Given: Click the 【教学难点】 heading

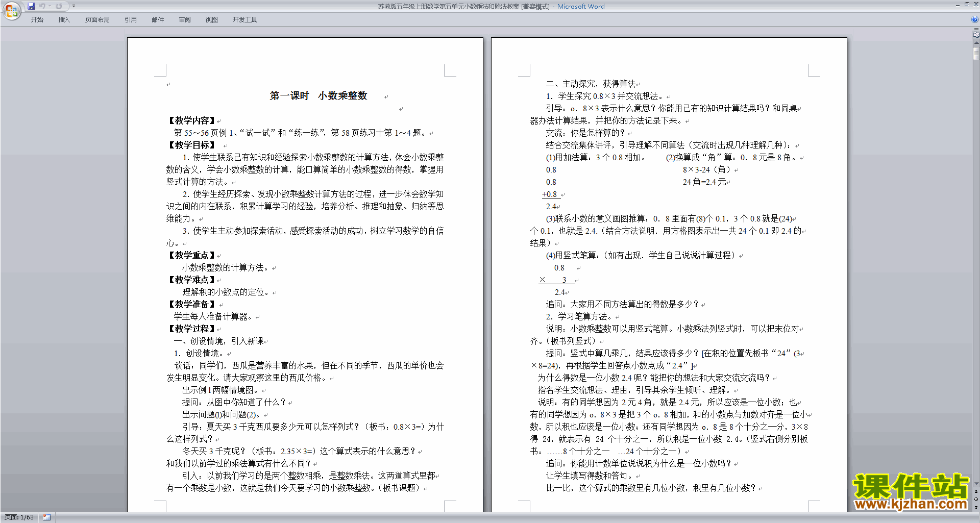Looking at the screenshot, I should point(192,280).
